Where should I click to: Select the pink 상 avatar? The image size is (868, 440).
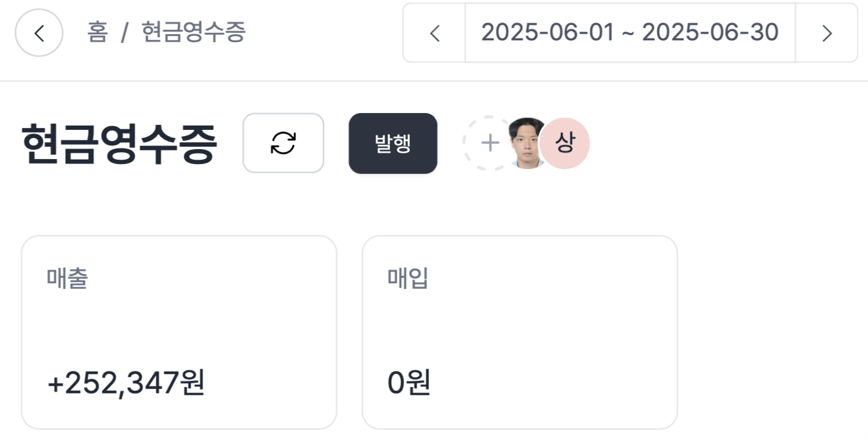[564, 143]
